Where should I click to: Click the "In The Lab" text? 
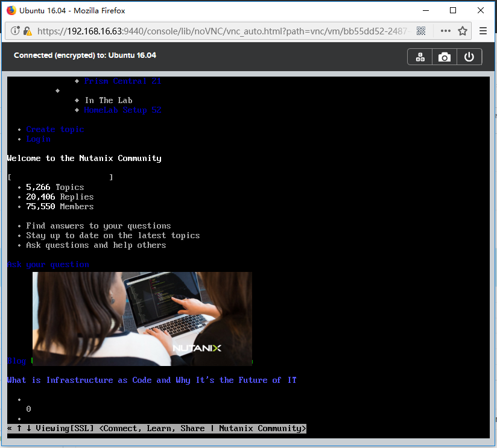click(109, 101)
